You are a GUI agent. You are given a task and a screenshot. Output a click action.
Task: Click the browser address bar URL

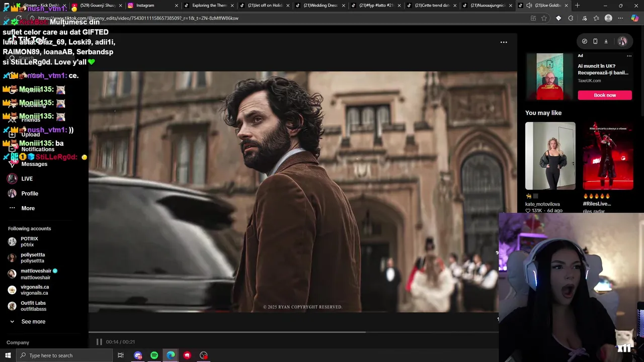tap(138, 18)
